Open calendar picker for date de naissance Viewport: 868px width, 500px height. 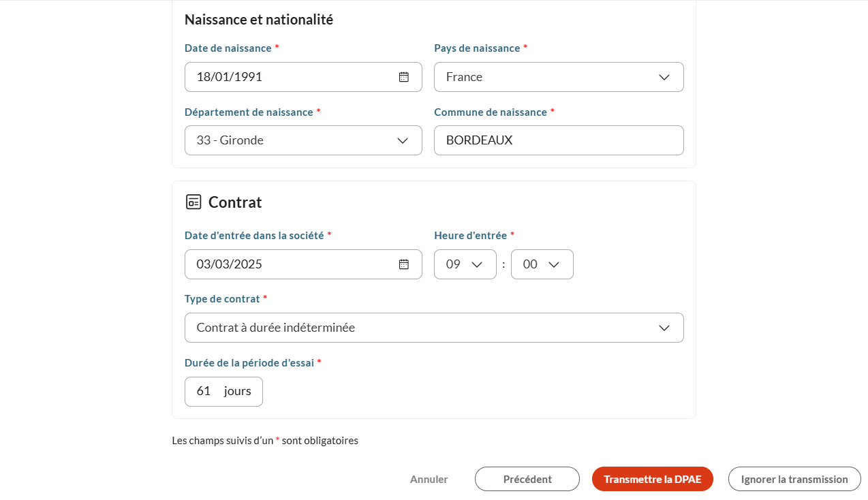click(403, 77)
